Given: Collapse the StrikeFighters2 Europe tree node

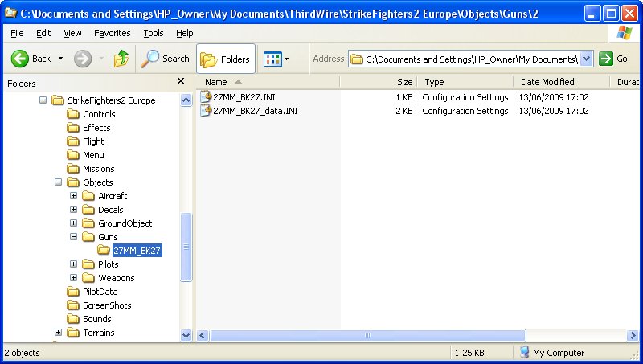Looking at the screenshot, I should (x=43, y=100).
